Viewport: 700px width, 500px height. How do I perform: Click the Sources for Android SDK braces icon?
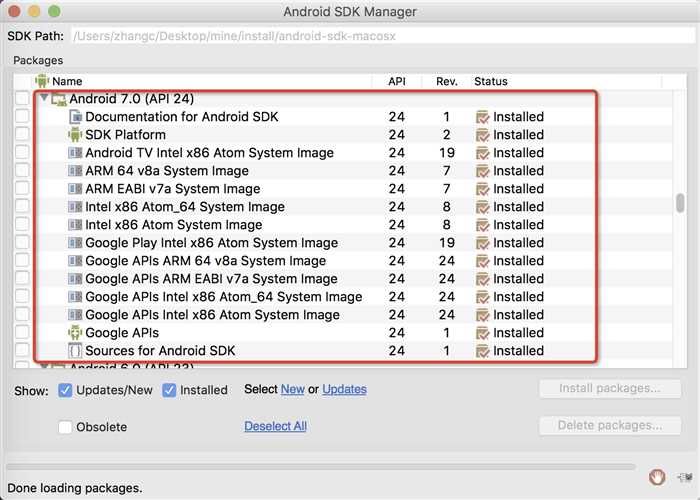click(x=75, y=350)
